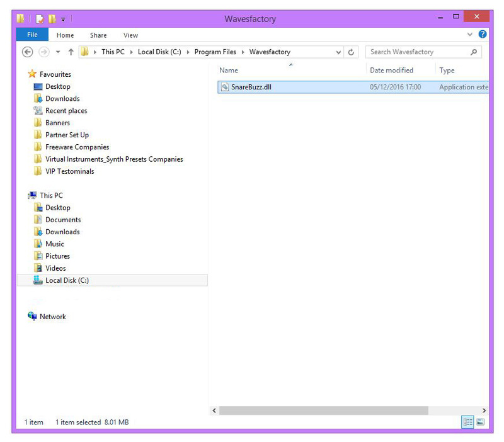Viewport: 504px width, 442px height.
Task: Select the Pictures folder
Action: 57,256
